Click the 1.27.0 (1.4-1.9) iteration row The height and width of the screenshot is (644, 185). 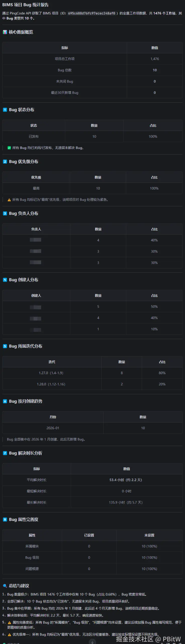[x=92, y=373]
